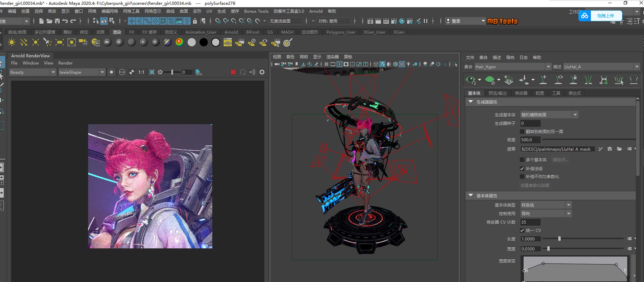
Task: Open Arnold RenderView settings gear
Action: [x=262, y=72]
